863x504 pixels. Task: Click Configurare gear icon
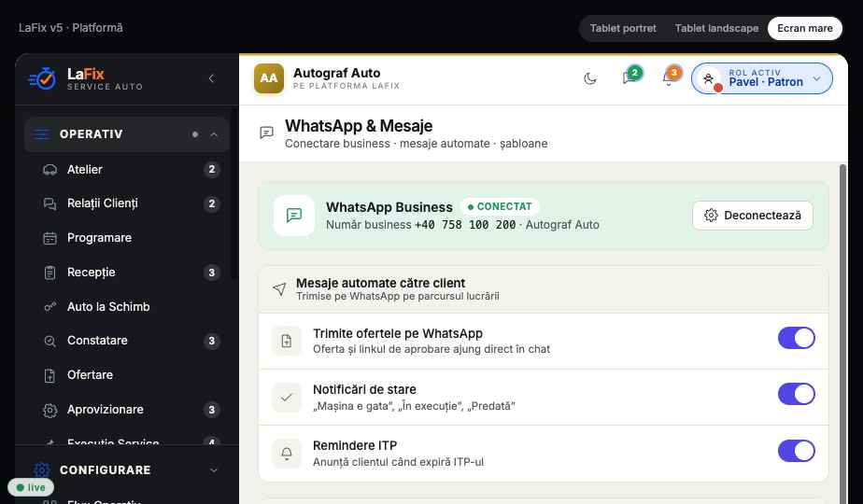click(42, 469)
